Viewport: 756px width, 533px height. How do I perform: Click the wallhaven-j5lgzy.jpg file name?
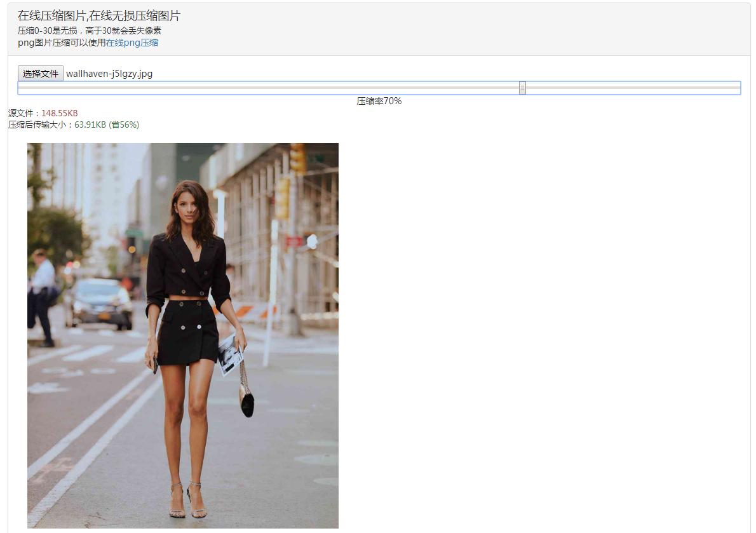(109, 74)
